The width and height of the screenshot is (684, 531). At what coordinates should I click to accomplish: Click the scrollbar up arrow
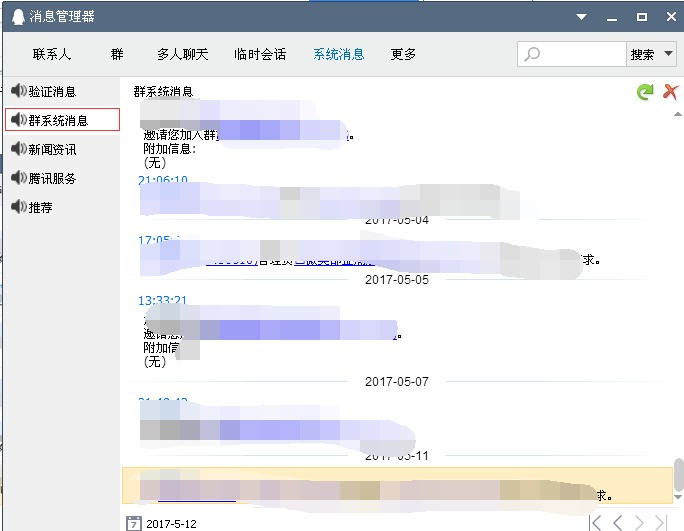pos(677,114)
